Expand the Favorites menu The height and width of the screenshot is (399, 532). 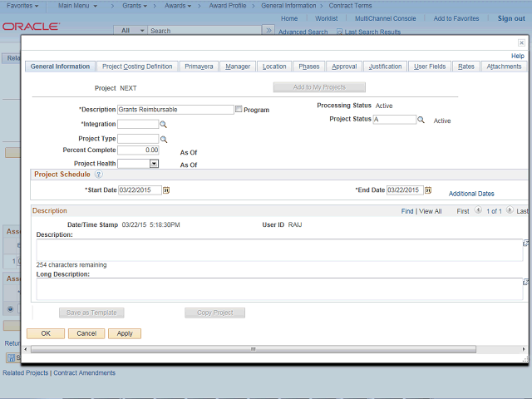click(x=22, y=5)
